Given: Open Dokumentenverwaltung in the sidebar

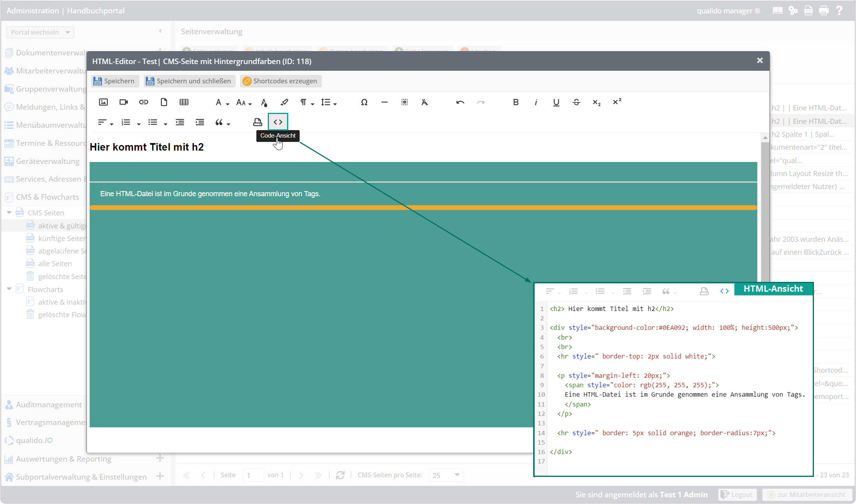Looking at the screenshot, I should point(45,53).
